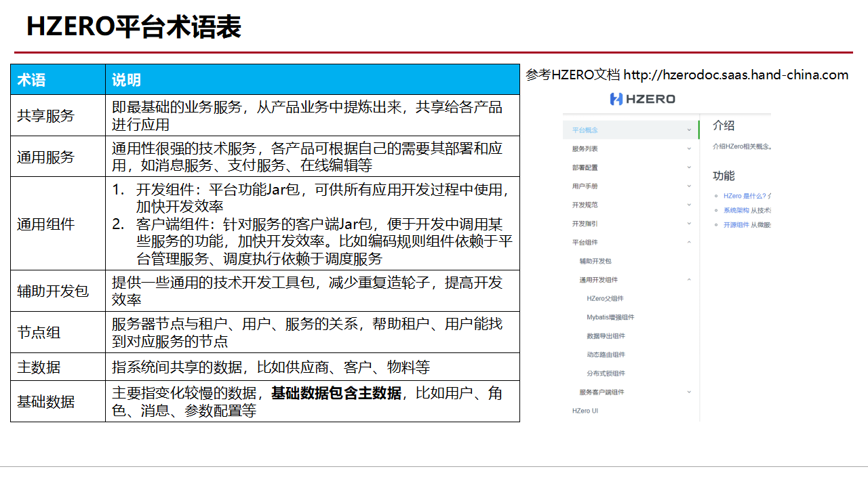Viewport: 868px width, 488px height.
Task: Expand the 用户手册 chevron
Action: pos(689,186)
